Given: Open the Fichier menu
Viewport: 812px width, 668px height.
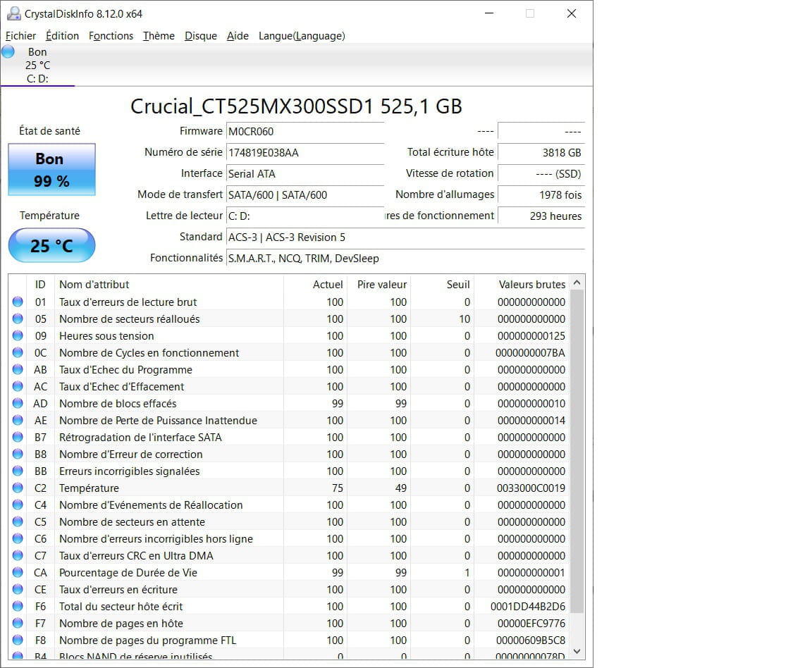Looking at the screenshot, I should [21, 36].
